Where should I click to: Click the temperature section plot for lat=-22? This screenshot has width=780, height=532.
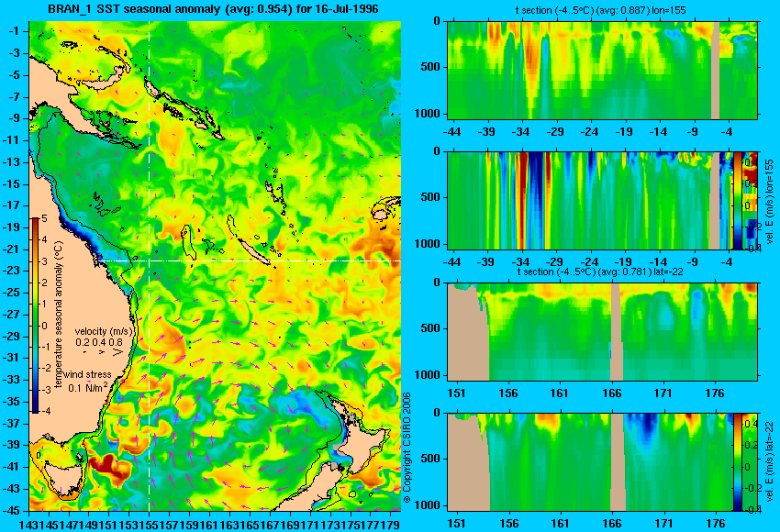coord(602,332)
